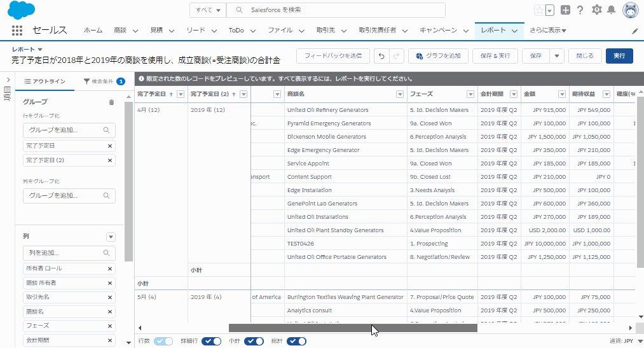The image size is (644, 348).
Task: Open the 完了予定日 (2) column header menu
Action: point(243,95)
